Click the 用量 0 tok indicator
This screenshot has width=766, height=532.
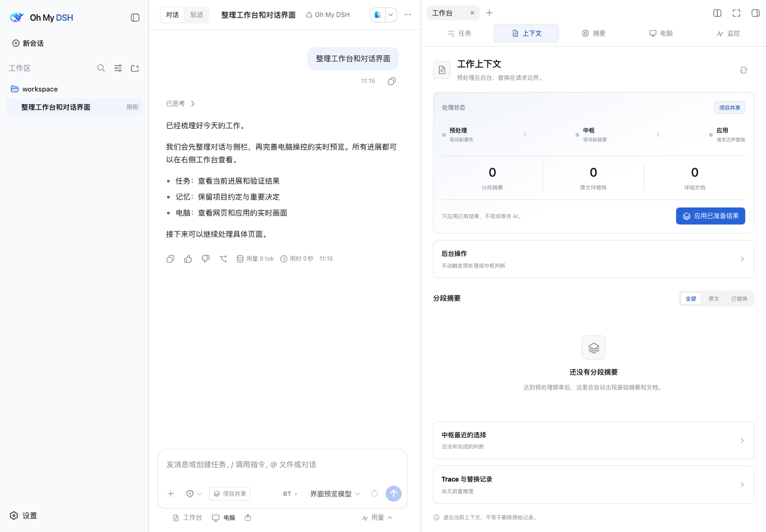click(255, 259)
